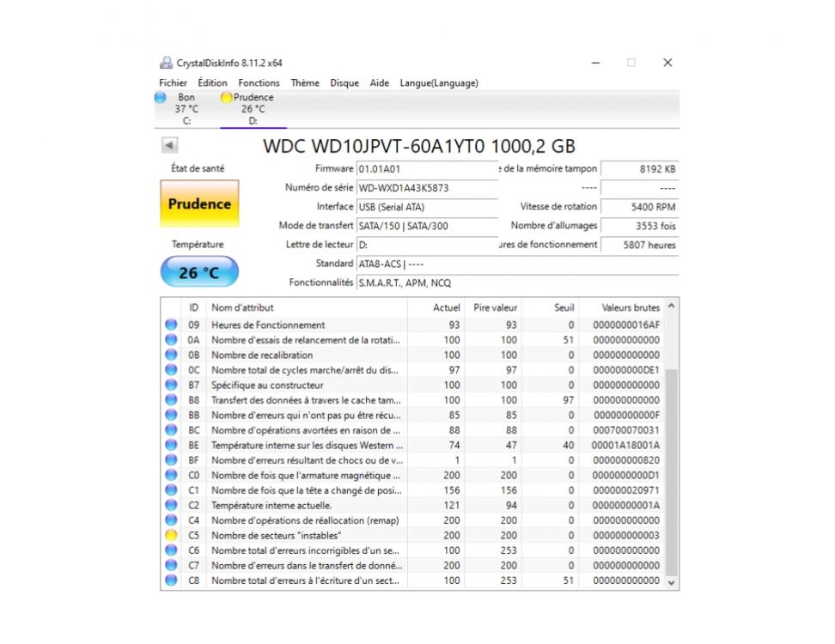Screen dimensions: 835x644
Task: Click the blue status icon for row BE
Action: click(171, 445)
